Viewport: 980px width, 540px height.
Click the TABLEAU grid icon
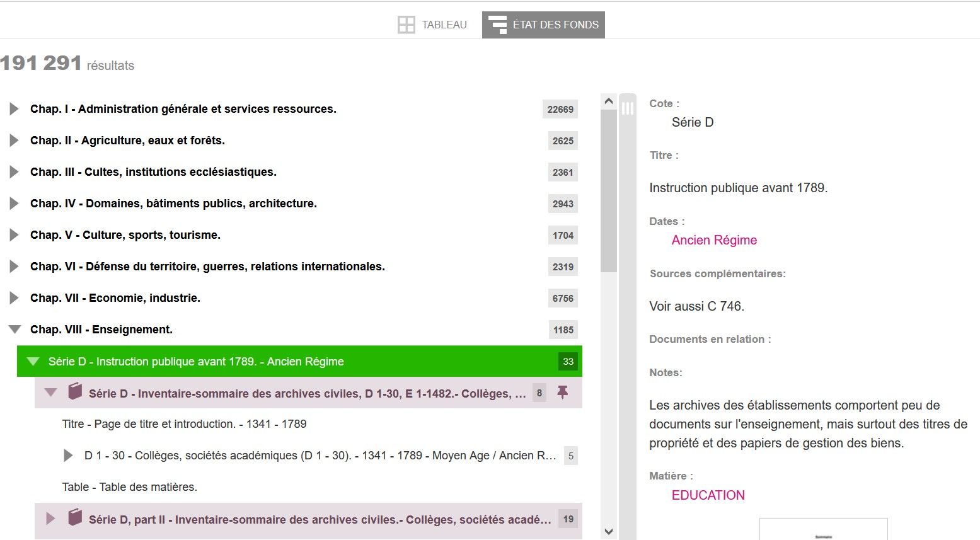coord(406,25)
